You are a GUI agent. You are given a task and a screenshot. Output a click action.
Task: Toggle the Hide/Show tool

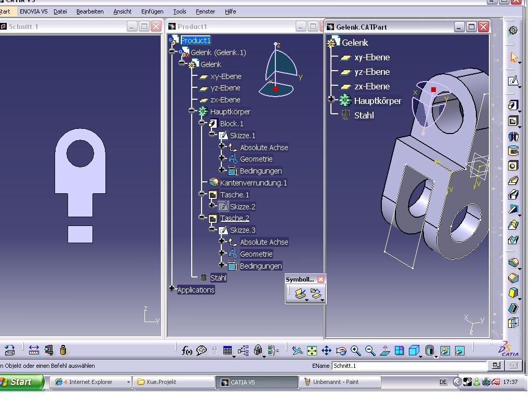tap(445, 351)
